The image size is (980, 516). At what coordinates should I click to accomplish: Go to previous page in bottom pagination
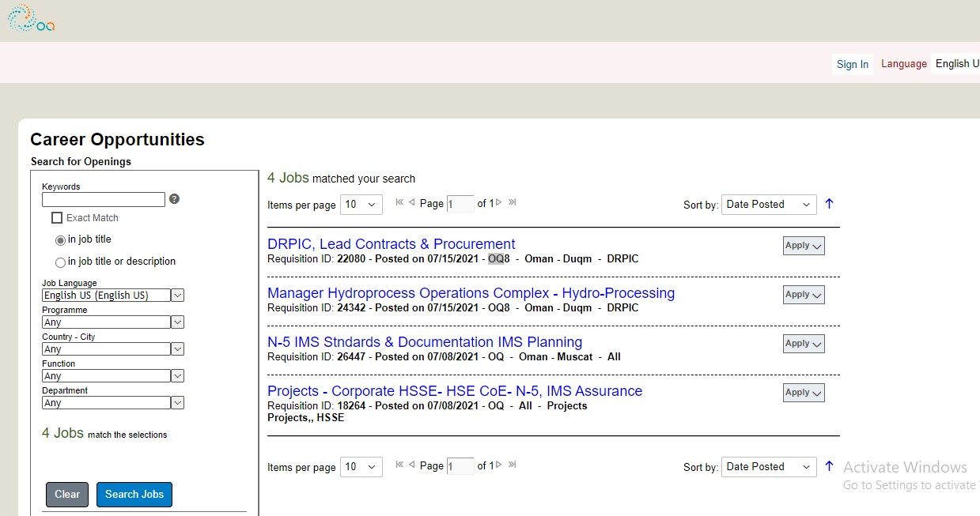point(411,465)
